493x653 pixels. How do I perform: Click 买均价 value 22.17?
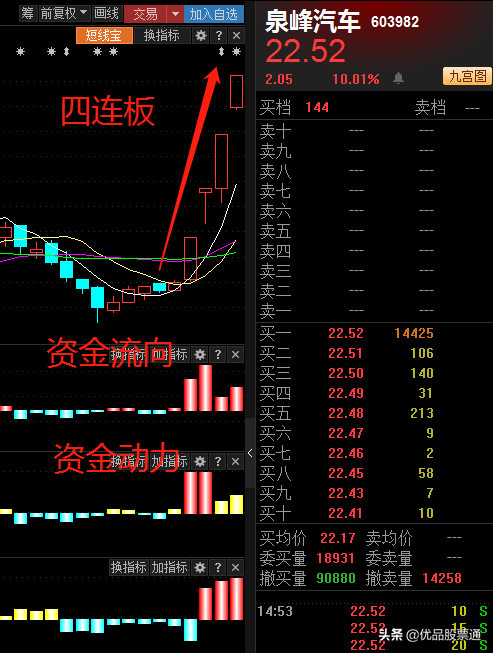[x=338, y=538]
